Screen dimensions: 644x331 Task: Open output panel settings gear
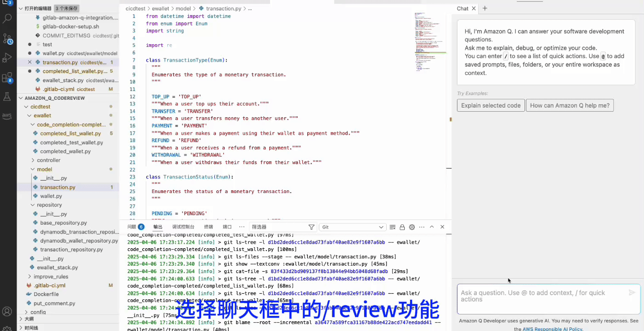412,227
